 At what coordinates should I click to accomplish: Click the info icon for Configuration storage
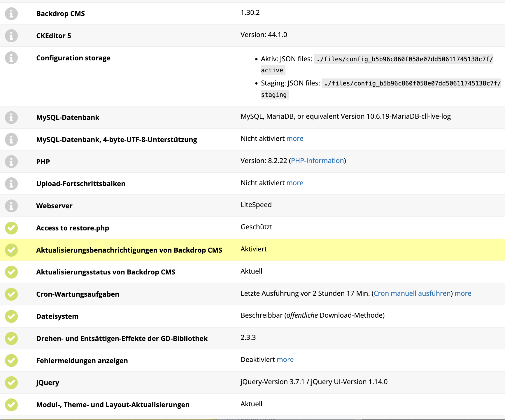(x=11, y=58)
